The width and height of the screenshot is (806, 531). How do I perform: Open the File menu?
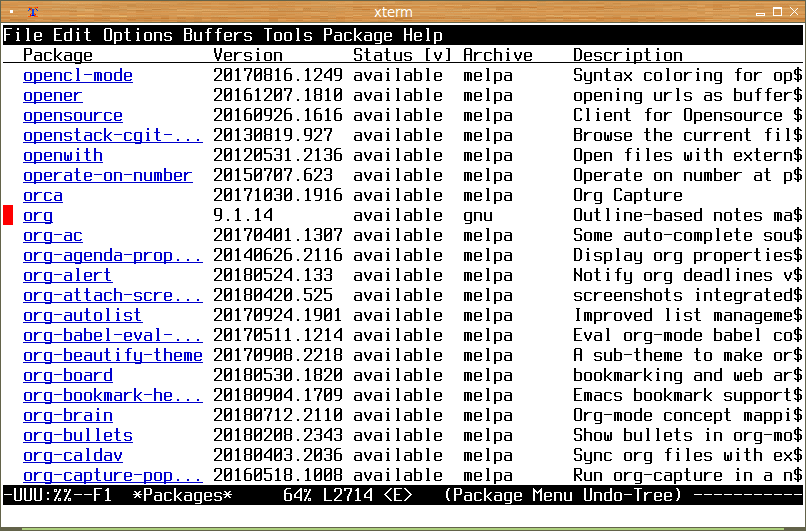pos(23,35)
